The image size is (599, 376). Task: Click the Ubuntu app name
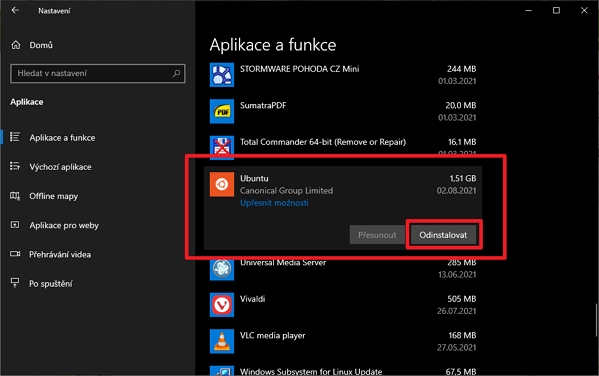254,178
